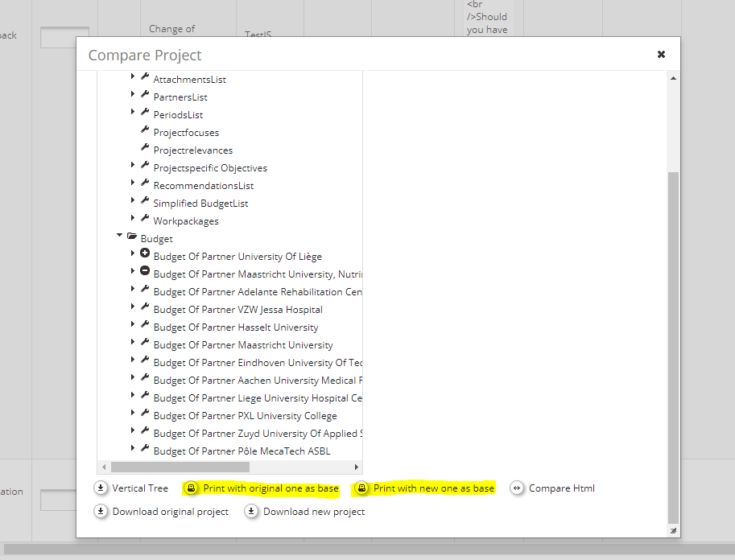Click the tree panel horizontal scrollbar

(x=180, y=467)
